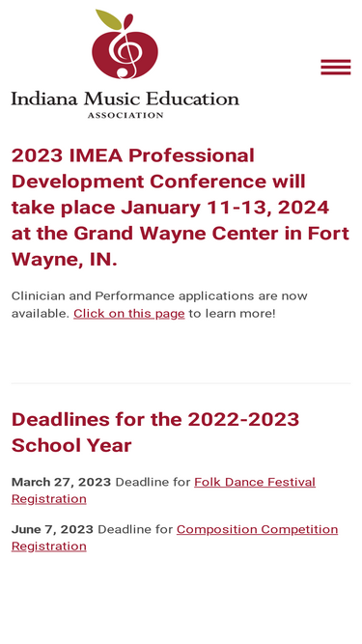Click the white treble clef inside the apple
362x644 pixels.
pyautogui.click(x=125, y=47)
